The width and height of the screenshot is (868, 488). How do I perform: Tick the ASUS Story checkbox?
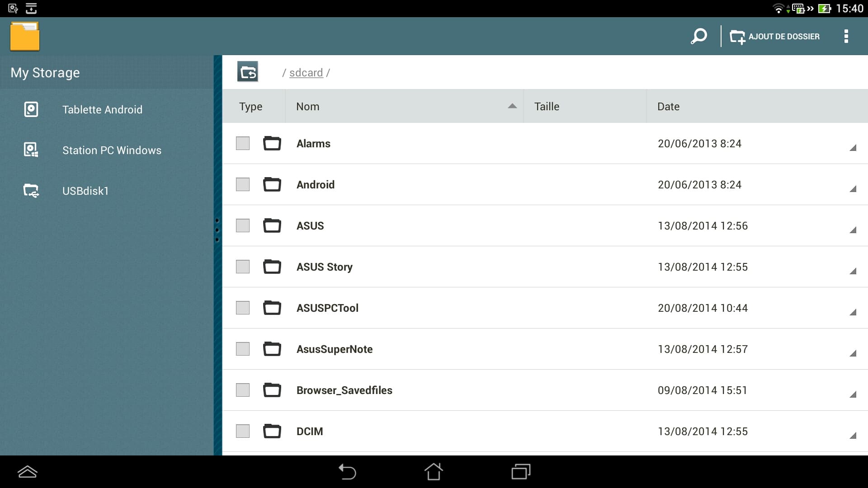click(243, 267)
